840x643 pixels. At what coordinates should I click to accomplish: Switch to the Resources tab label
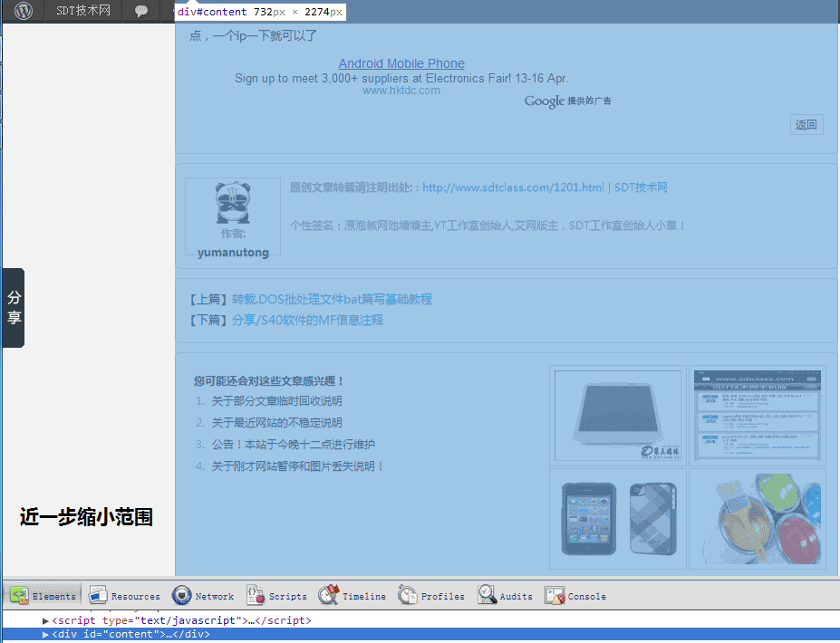[x=136, y=597]
